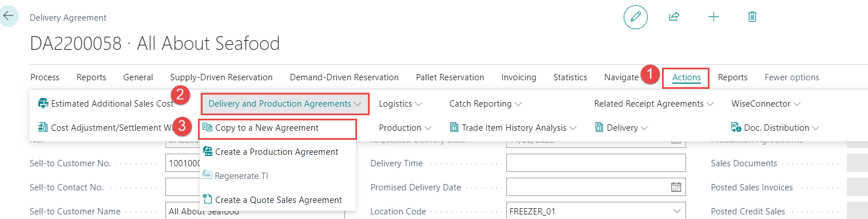Expand Trade Item History Analysis menu
Viewport: 868px width, 219px height.
tap(513, 128)
